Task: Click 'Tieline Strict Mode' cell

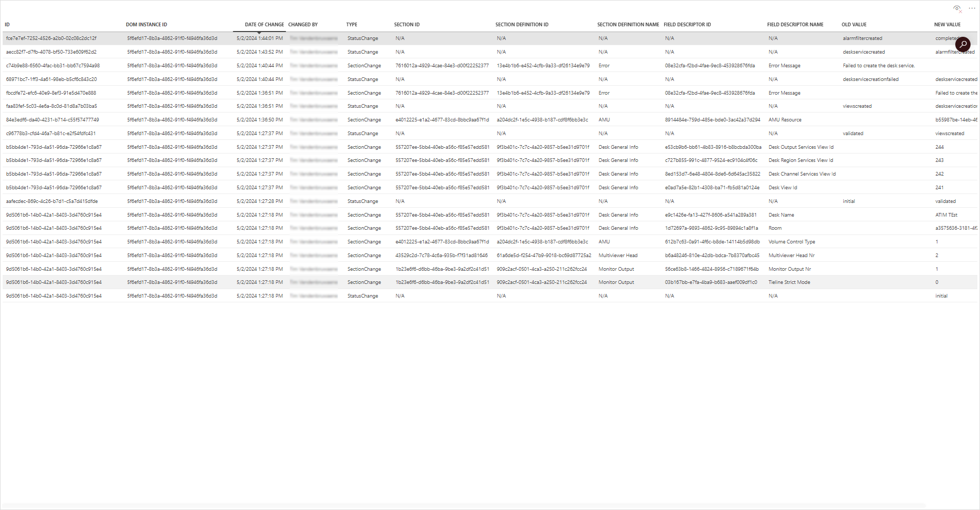Action: point(789,282)
